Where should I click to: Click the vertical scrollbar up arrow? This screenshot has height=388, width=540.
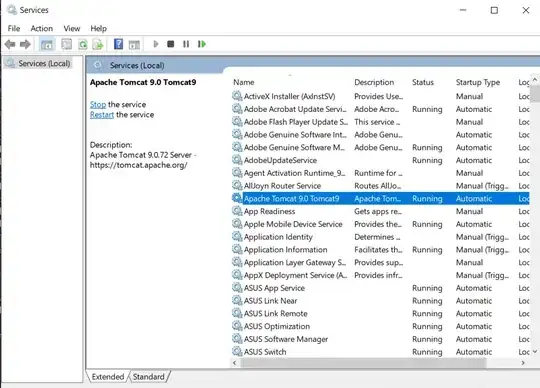click(x=535, y=80)
